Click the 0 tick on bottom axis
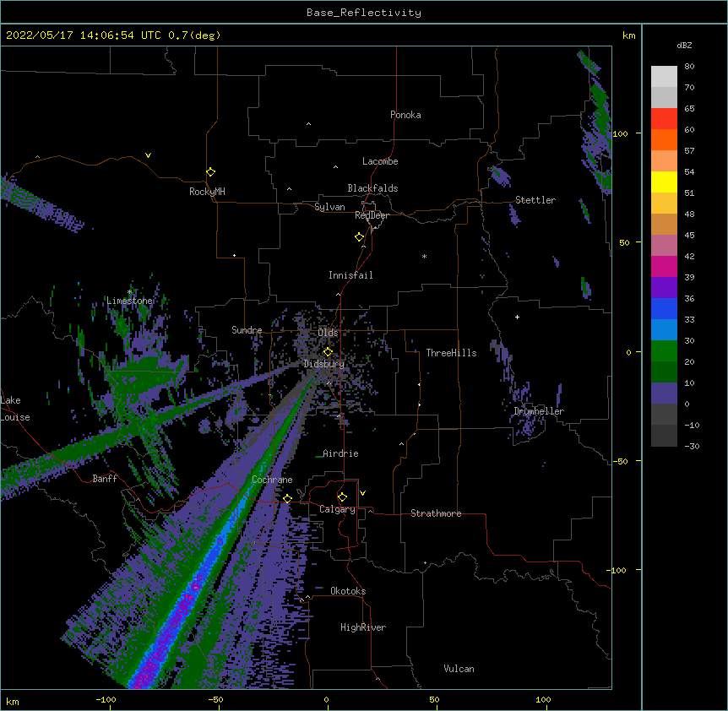Screen dimensions: 728x711 point(326,699)
